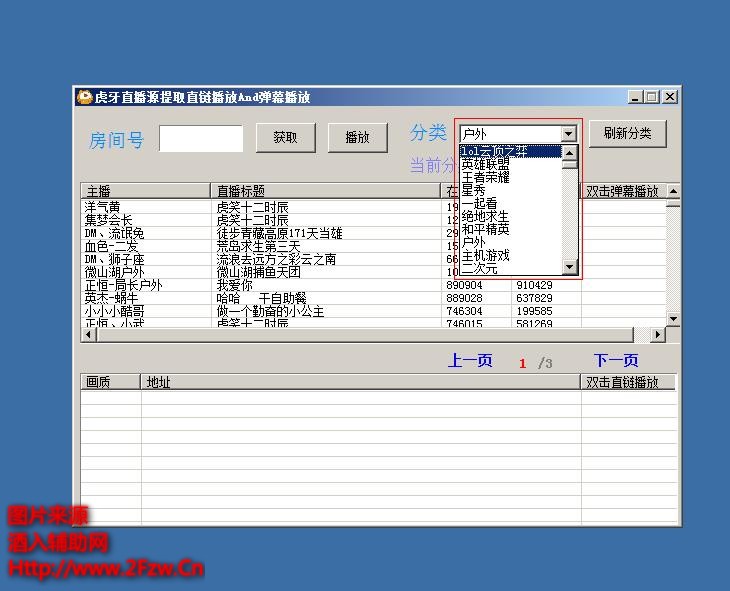Go to next page via 下一页
The width and height of the screenshot is (730, 591).
point(615,360)
